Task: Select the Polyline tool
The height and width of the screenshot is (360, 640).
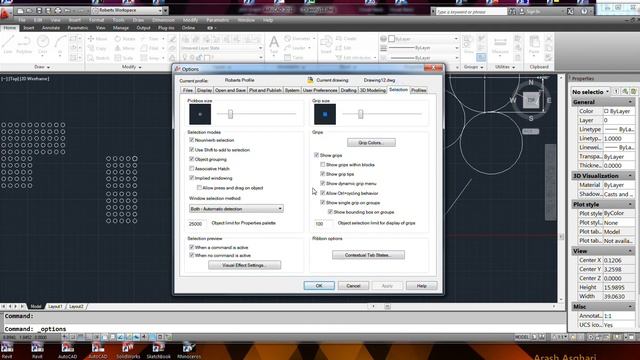Action: [x=24, y=44]
